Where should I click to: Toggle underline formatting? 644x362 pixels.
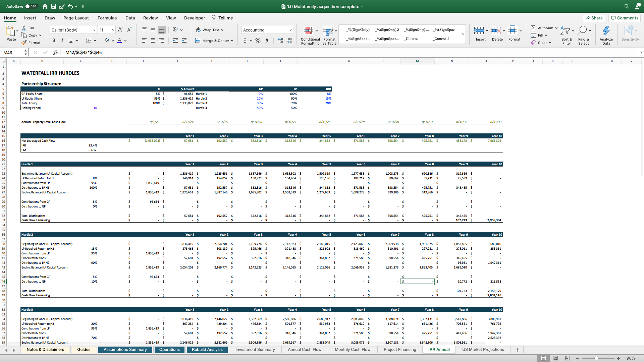pos(70,40)
